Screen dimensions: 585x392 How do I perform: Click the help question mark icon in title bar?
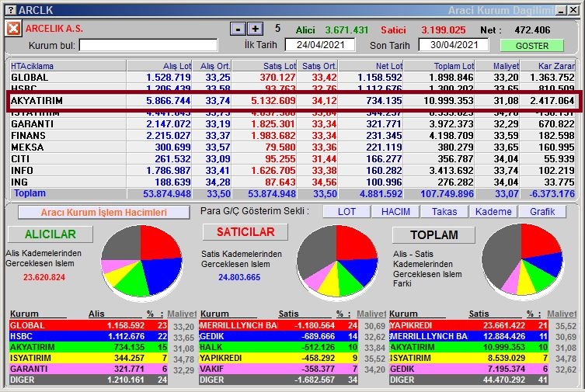(12, 10)
